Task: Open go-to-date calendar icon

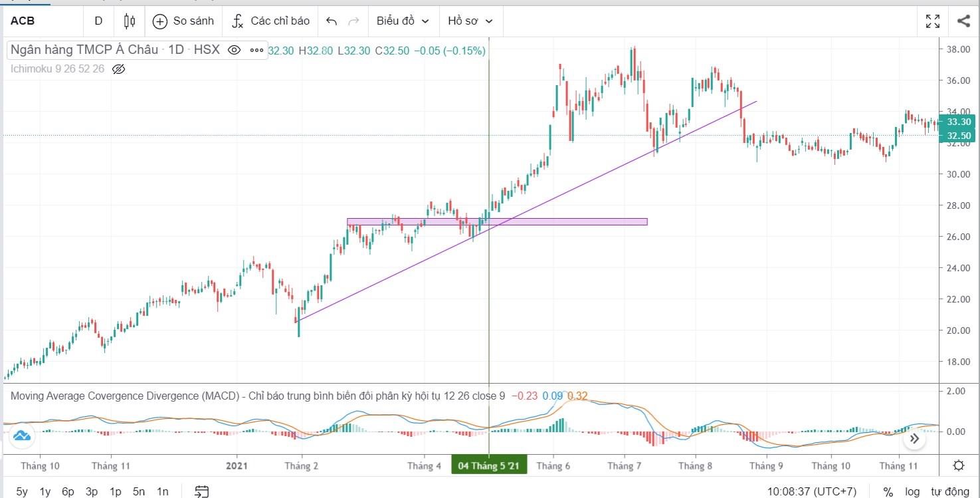Action: [x=202, y=492]
